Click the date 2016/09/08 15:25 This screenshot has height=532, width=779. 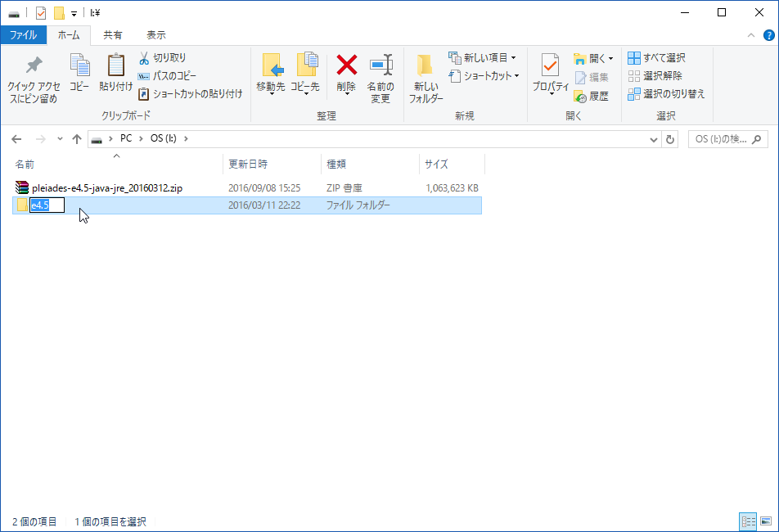[264, 188]
